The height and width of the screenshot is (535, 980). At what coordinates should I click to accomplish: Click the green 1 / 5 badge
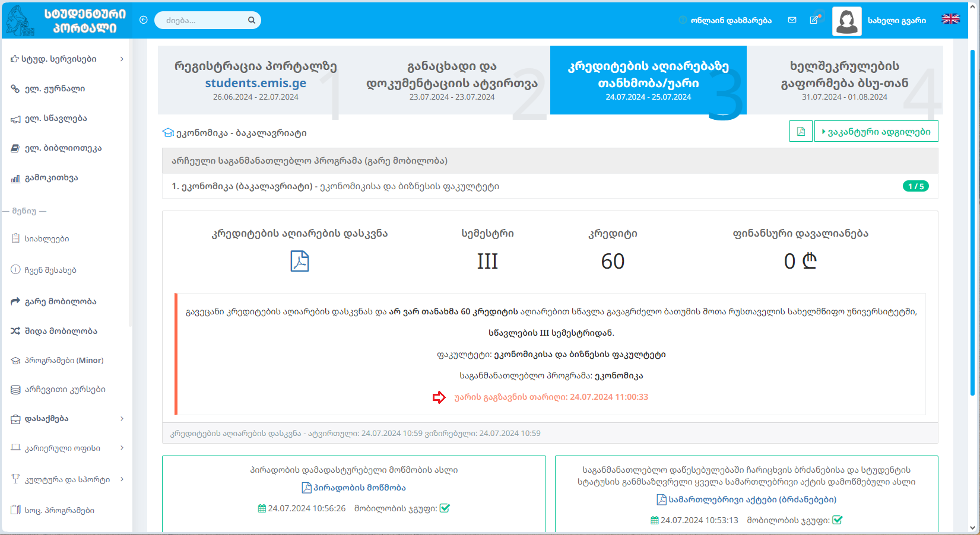pos(916,186)
